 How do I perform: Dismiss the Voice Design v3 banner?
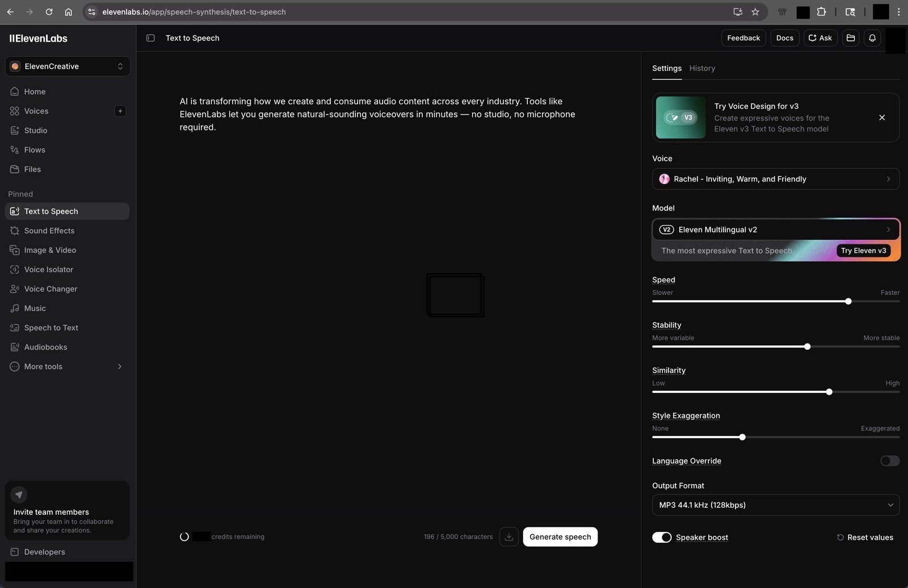tap(882, 117)
